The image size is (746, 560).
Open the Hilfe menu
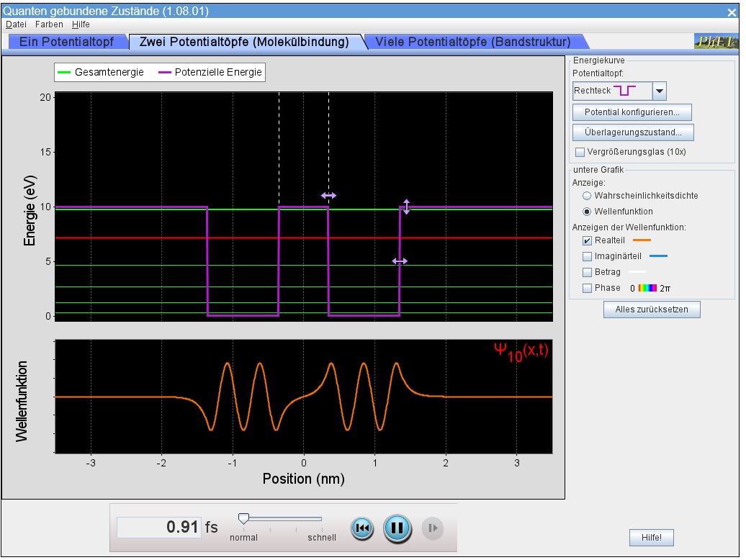(81, 24)
